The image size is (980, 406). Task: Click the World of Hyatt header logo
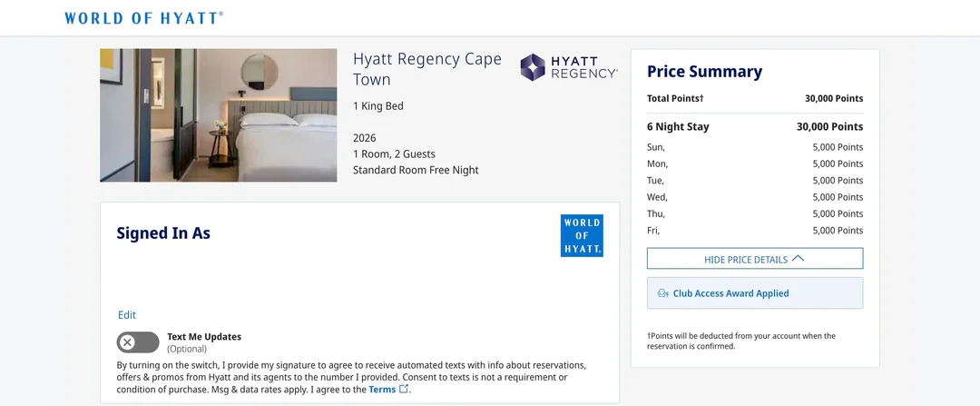(143, 18)
